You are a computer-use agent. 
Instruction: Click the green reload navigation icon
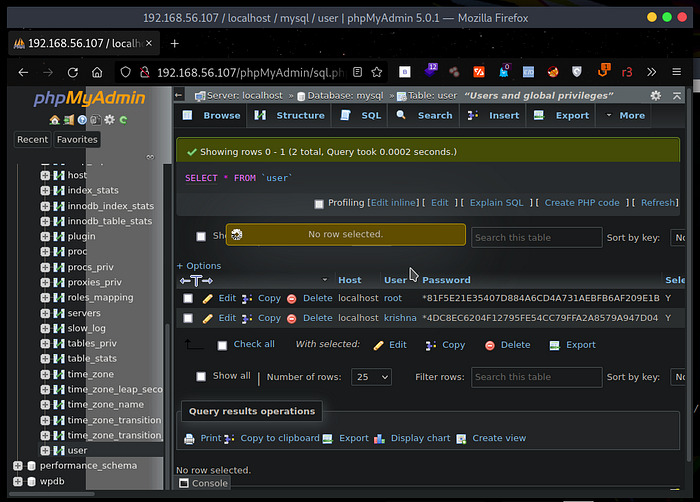122,119
